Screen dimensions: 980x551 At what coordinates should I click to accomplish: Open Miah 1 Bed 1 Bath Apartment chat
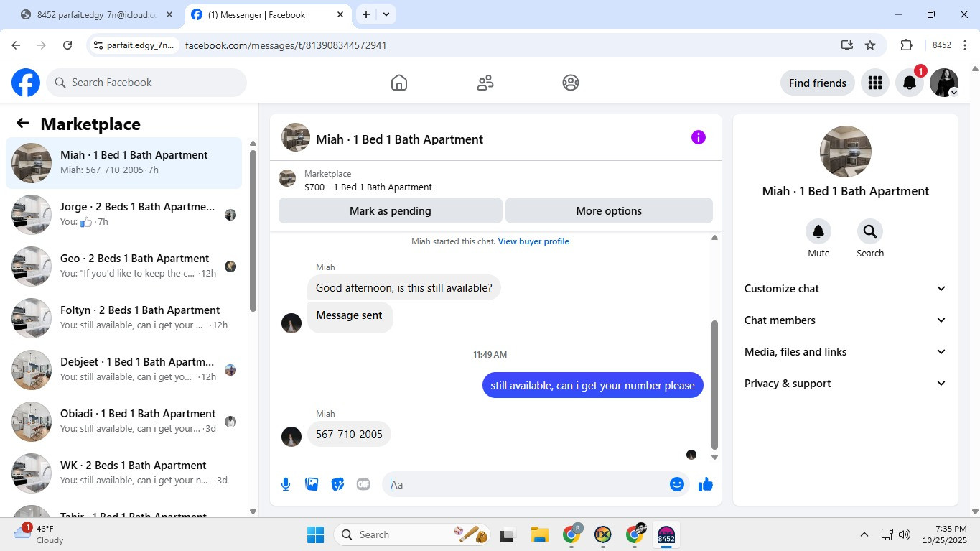[x=123, y=163]
